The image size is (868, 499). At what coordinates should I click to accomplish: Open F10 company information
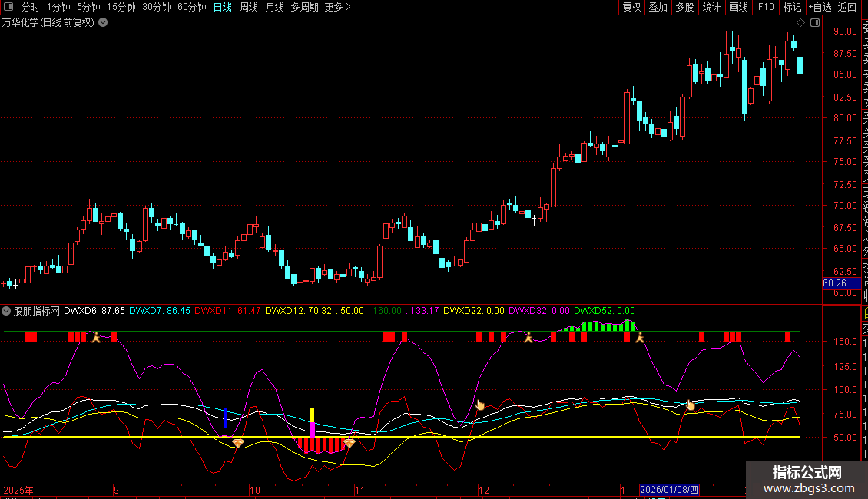(x=766, y=7)
